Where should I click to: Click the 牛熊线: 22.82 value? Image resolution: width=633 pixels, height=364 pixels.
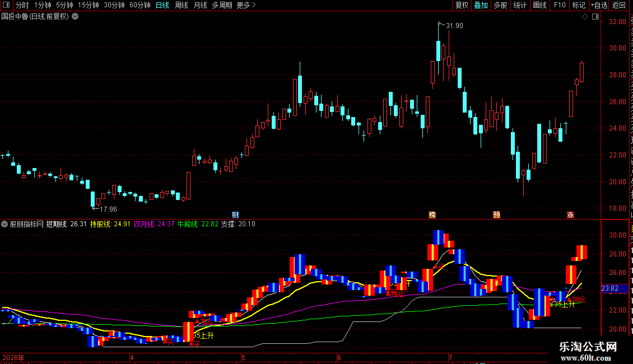coord(198,224)
